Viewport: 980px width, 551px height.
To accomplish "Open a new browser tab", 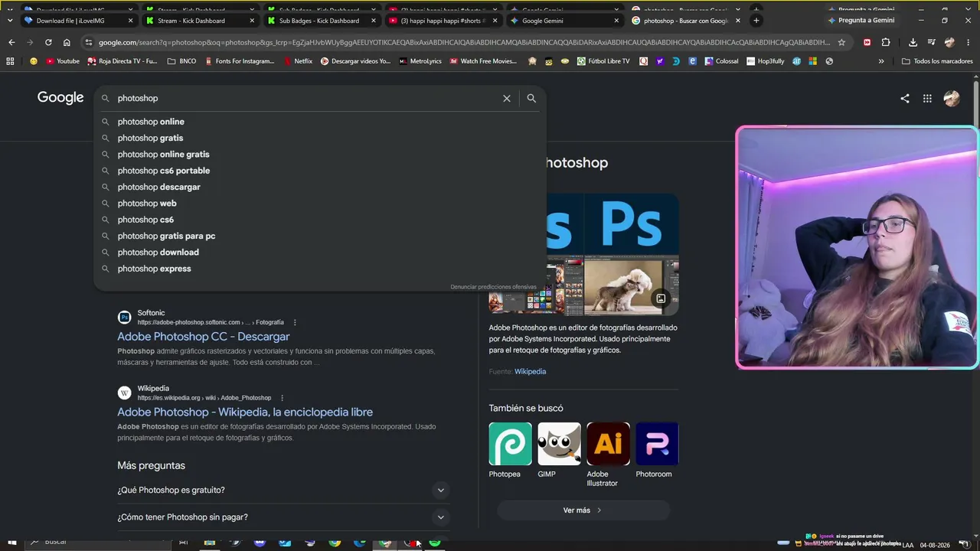I will click(x=756, y=21).
